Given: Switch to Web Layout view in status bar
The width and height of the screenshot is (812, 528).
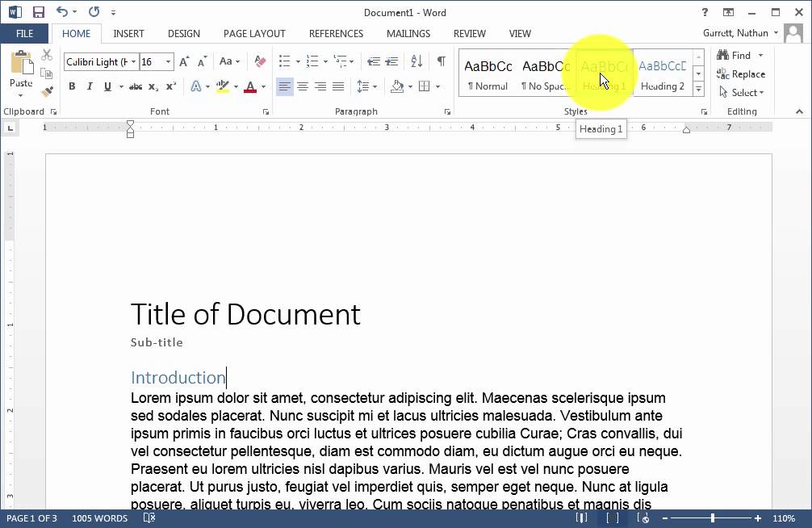Looking at the screenshot, I should 642,518.
